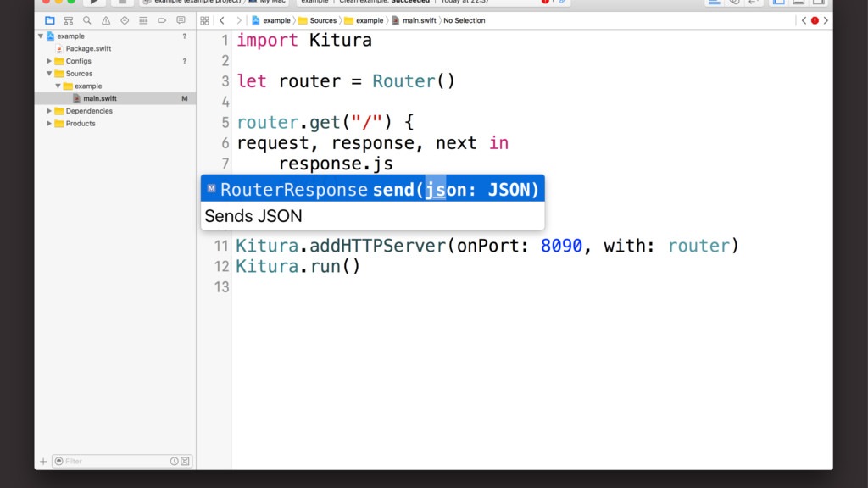Select the example subfolder under Sources

point(115,86)
